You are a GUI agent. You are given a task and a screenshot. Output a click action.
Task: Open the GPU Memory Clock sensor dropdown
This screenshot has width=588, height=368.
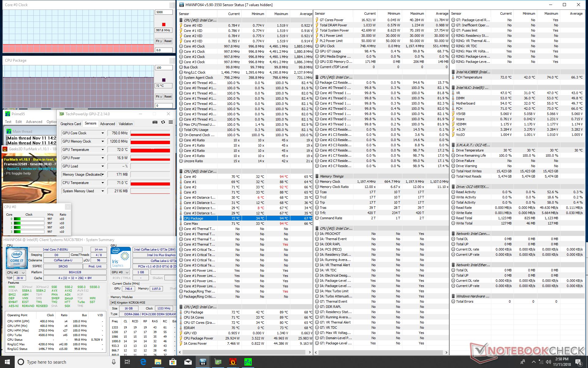tap(103, 141)
